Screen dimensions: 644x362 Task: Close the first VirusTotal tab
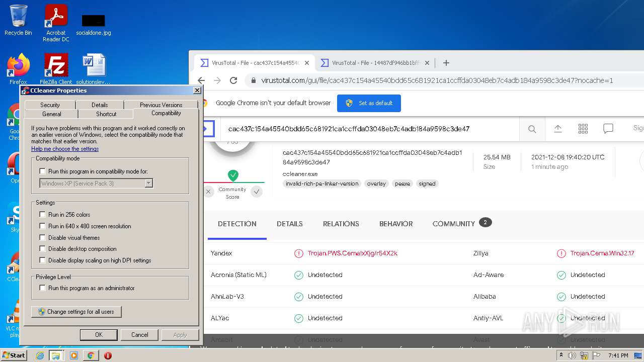click(x=307, y=63)
